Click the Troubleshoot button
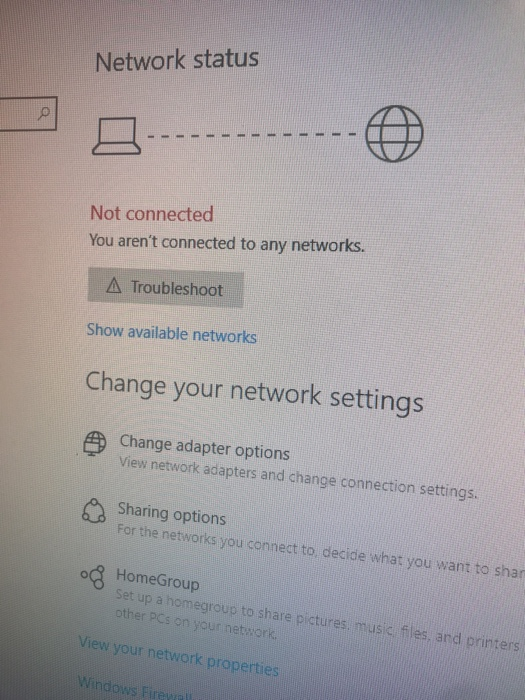The image size is (525, 700). point(166,288)
